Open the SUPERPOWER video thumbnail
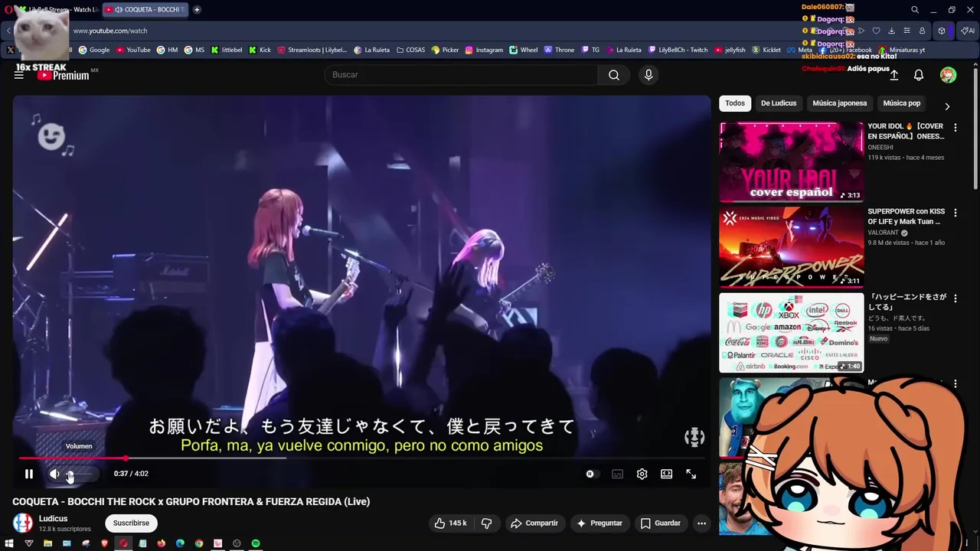 point(792,247)
